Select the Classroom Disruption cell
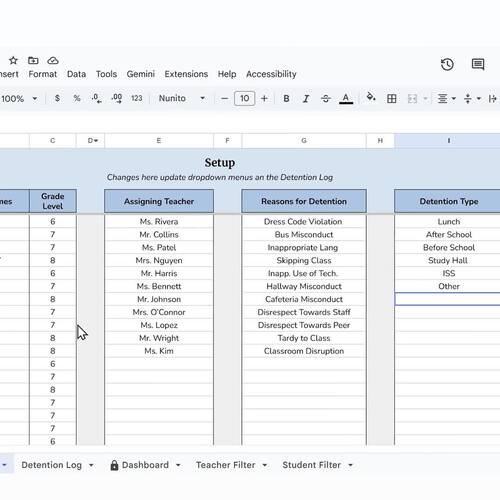The width and height of the screenshot is (500, 500). click(304, 351)
